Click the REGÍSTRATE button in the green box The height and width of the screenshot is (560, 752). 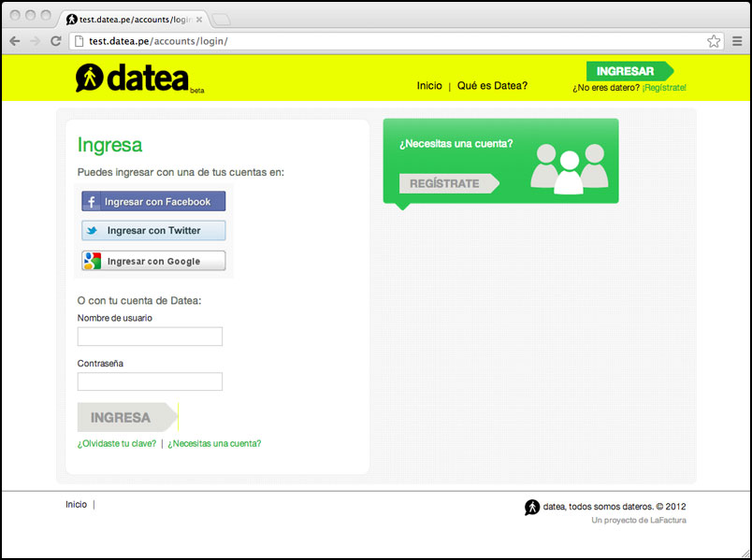coord(449,183)
